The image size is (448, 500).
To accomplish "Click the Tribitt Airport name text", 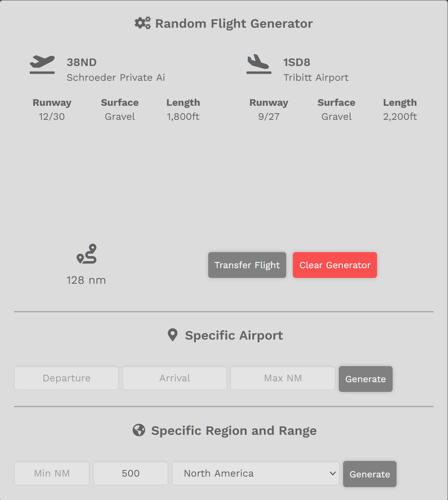I will click(316, 77).
